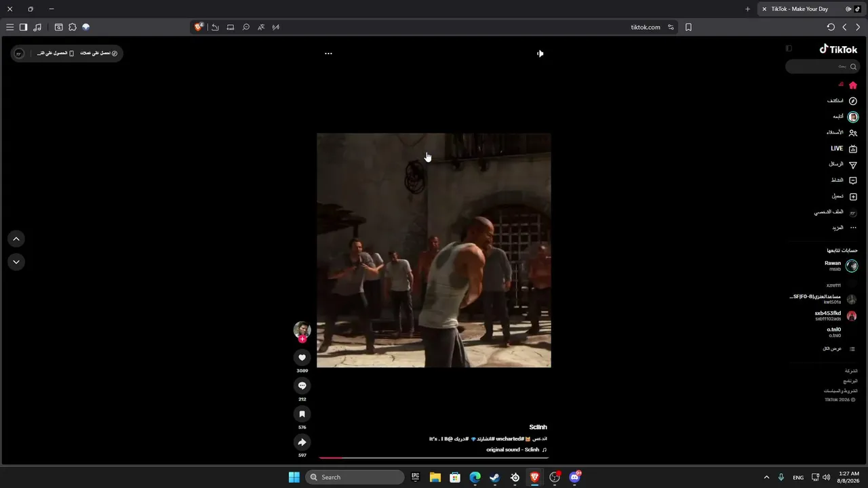The height and width of the screenshot is (488, 868).
Task: Reload the page with the refresh icon
Action: click(x=831, y=27)
